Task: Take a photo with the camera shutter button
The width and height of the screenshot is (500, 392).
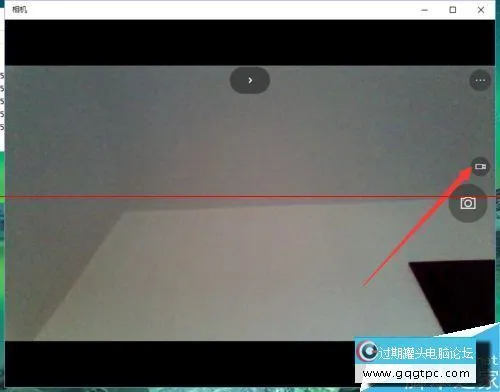Action: 468,203
